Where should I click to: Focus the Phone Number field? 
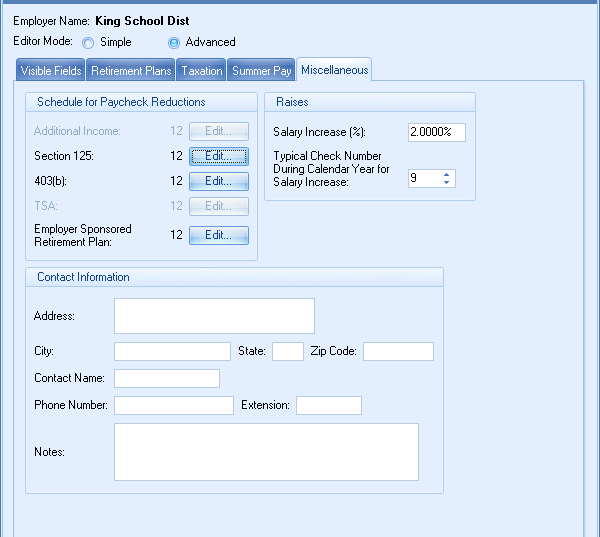(173, 405)
